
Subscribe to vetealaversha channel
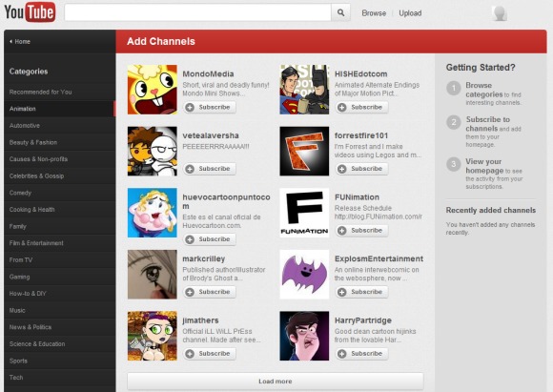click(x=210, y=169)
